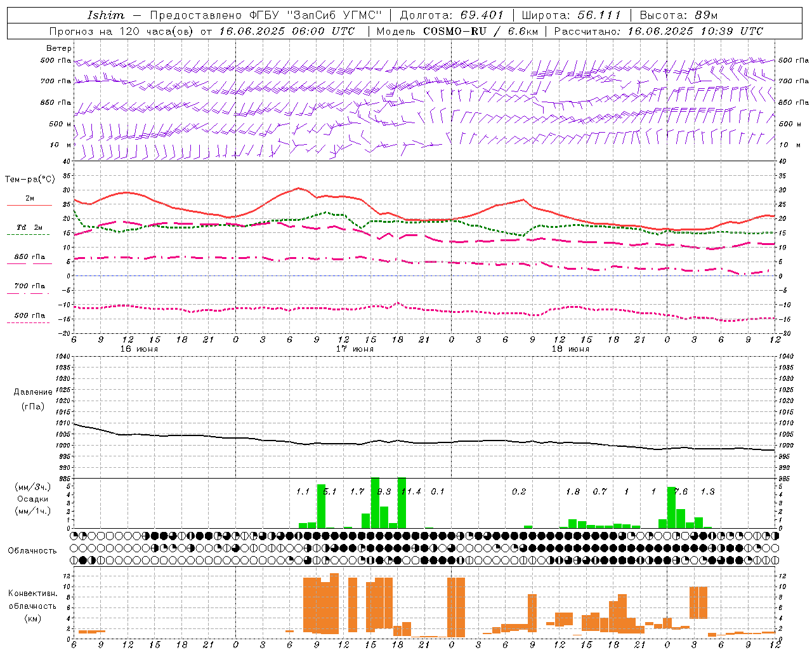The image size is (812, 650).
Task: Click the 1.7 precipitation total
Action: click(x=357, y=491)
